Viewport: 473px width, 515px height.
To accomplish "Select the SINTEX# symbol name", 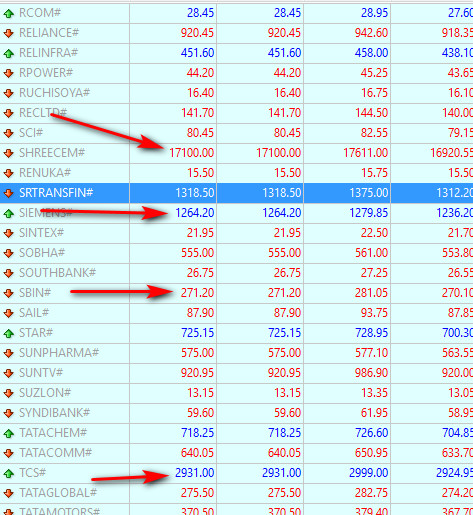I will pos(41,233).
